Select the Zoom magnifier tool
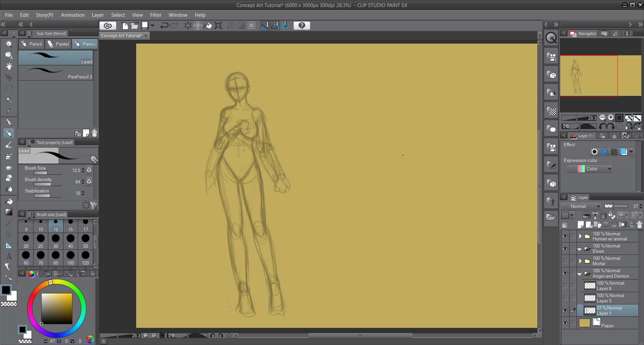The width and height of the screenshot is (644, 345). pos(9,44)
